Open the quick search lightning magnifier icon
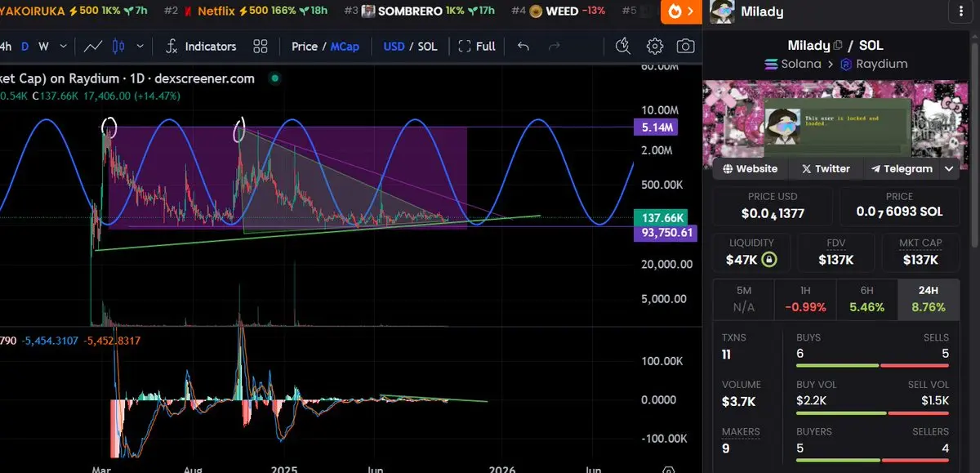Screen dimensions: 980x473 pyautogui.click(x=623, y=46)
